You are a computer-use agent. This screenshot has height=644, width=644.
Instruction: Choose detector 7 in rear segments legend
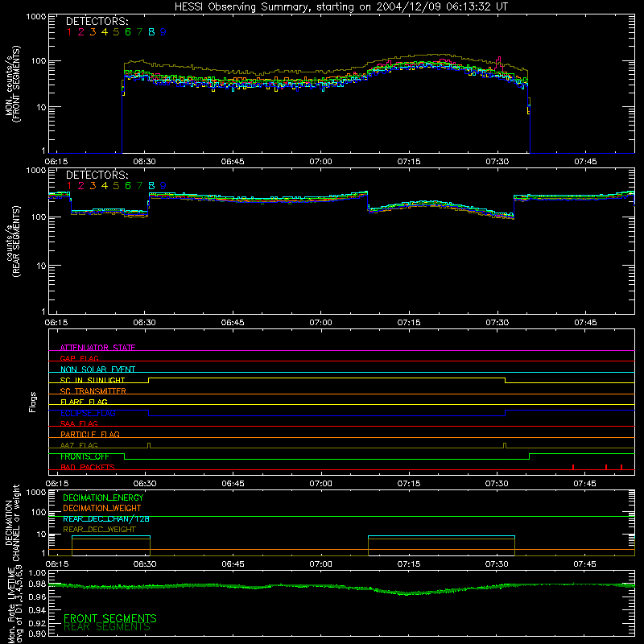pos(139,186)
